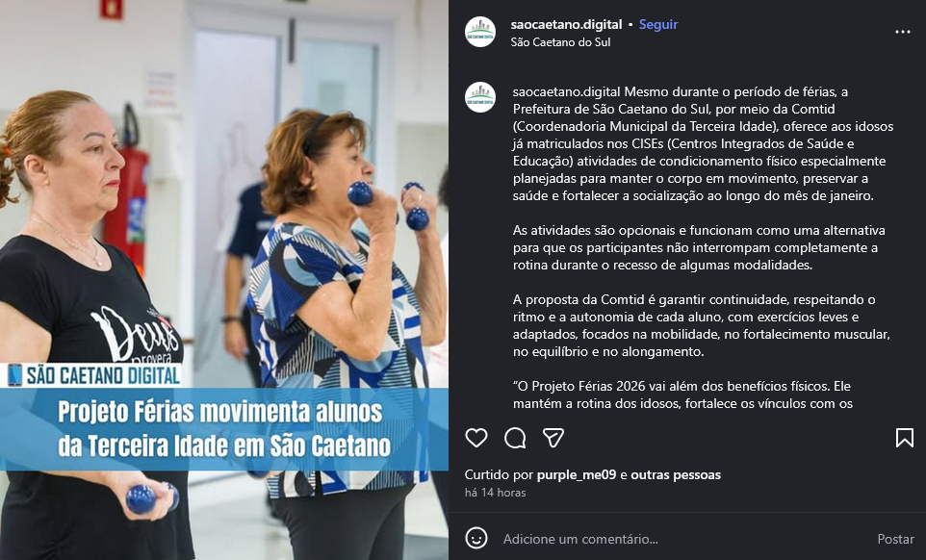The width and height of the screenshot is (926, 560).
Task: Open more options three-dot menu
Action: point(902,32)
